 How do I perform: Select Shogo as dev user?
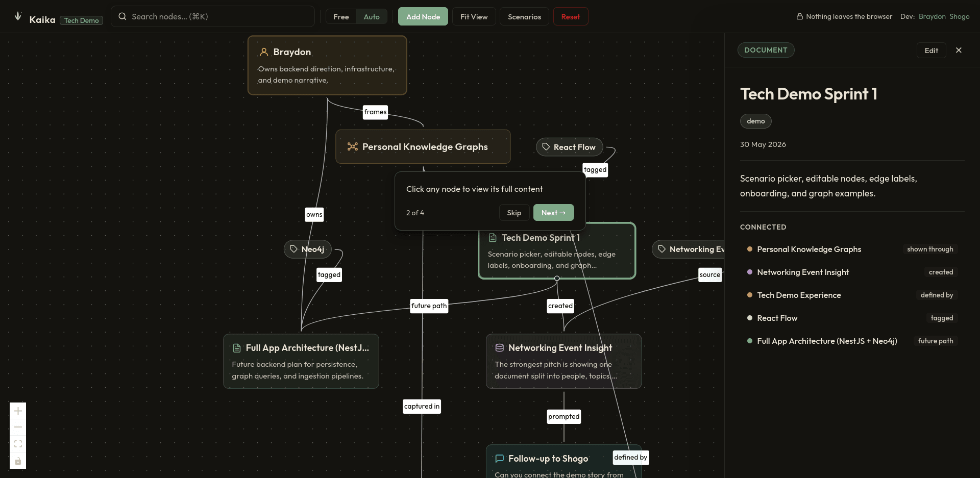[960, 16]
